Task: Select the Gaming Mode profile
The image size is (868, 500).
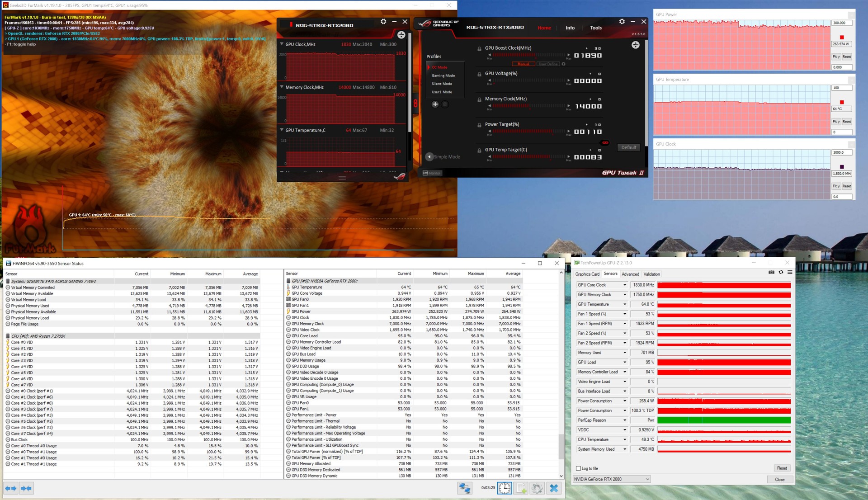Action: [443, 75]
